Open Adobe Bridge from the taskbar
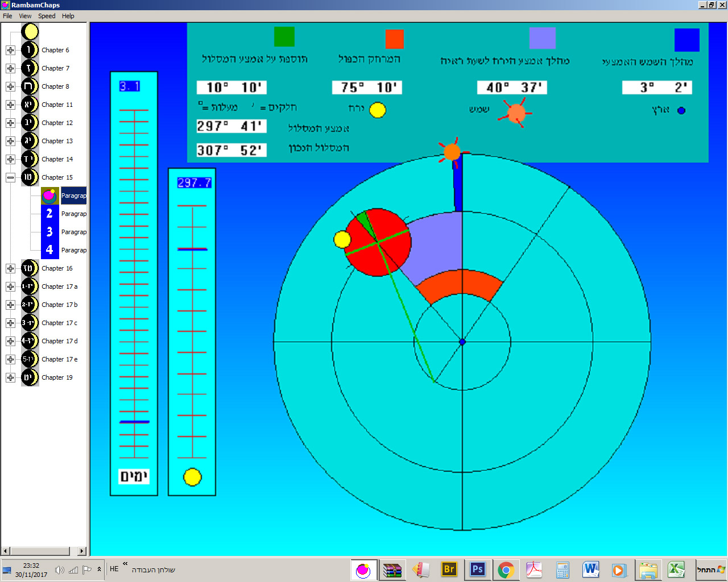Viewport: 728px width, 582px height. 449,569
